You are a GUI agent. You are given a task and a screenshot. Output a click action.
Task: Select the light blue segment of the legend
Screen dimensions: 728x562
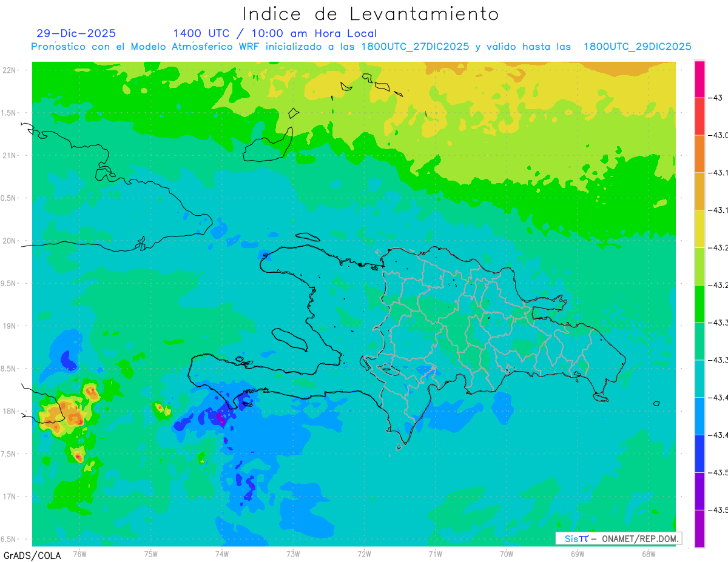click(x=699, y=416)
